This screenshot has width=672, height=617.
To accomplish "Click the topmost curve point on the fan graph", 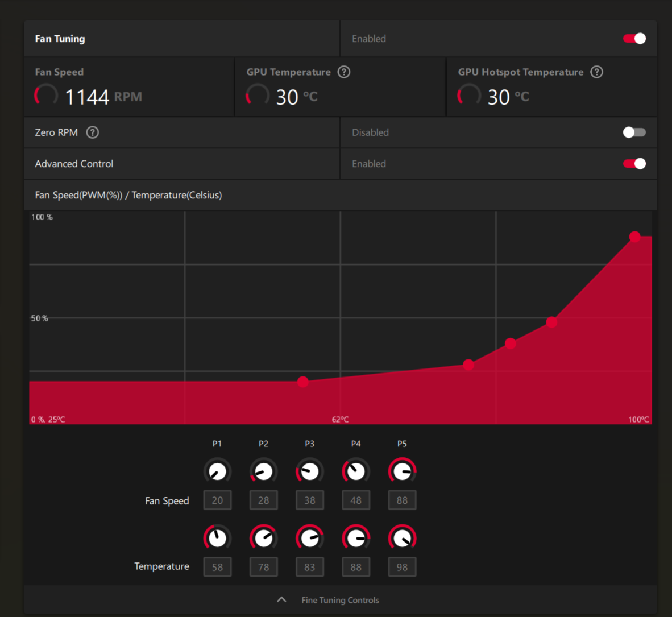I will pos(635,237).
